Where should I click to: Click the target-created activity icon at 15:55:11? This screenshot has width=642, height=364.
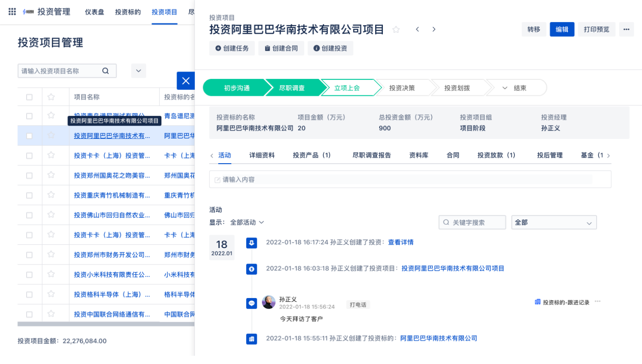click(251, 339)
